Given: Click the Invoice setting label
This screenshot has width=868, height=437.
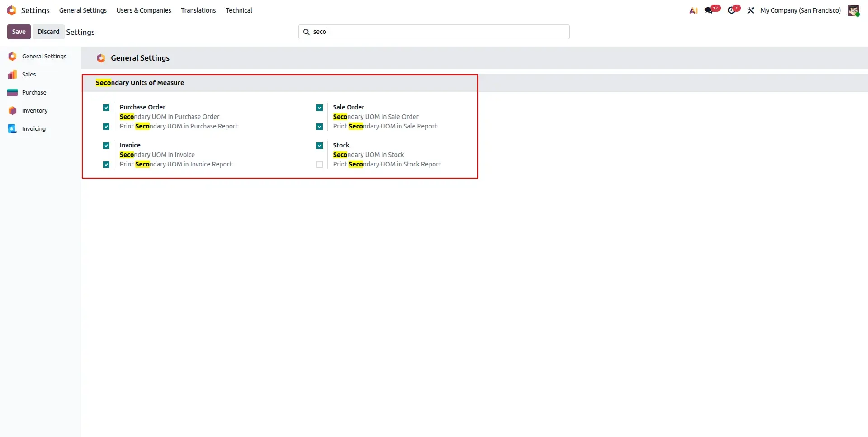Looking at the screenshot, I should click(130, 145).
